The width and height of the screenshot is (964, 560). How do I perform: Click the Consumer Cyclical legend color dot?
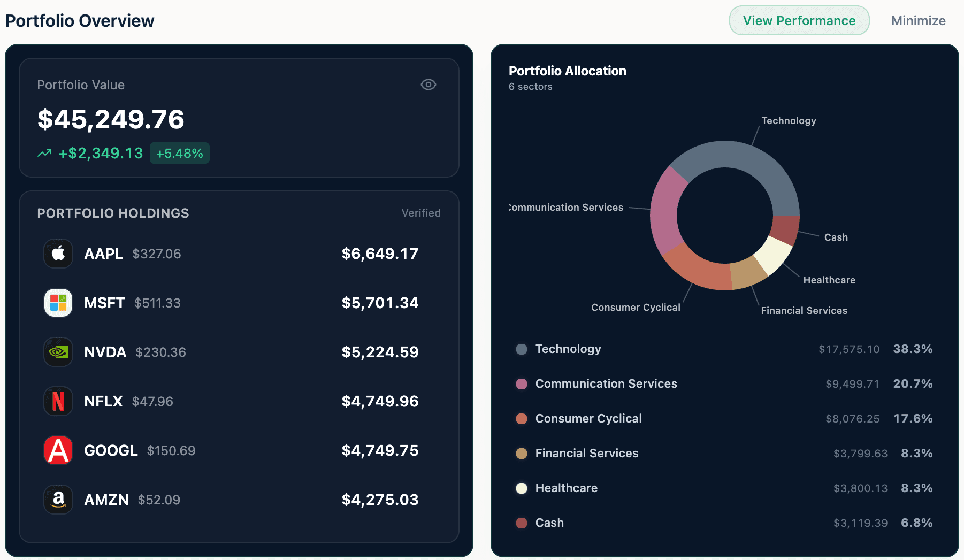522,419
